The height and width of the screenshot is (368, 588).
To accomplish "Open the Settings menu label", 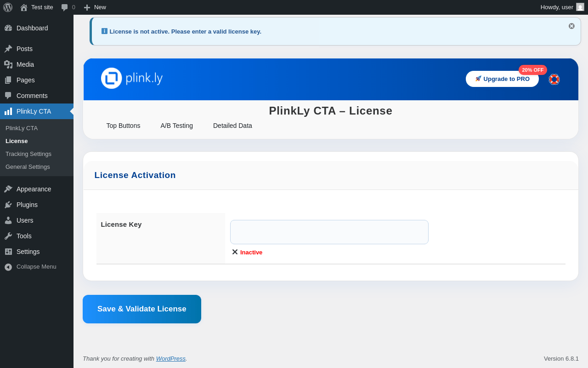I will click(28, 252).
